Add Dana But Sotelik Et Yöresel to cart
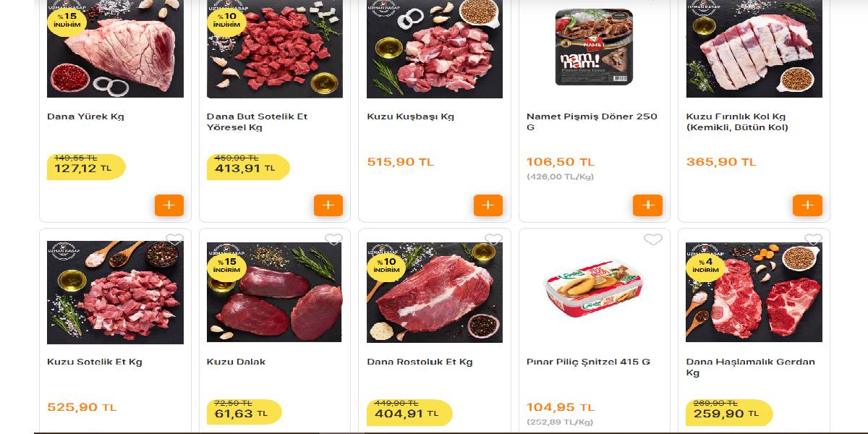Image resolution: width=868 pixels, height=434 pixels. [x=328, y=205]
